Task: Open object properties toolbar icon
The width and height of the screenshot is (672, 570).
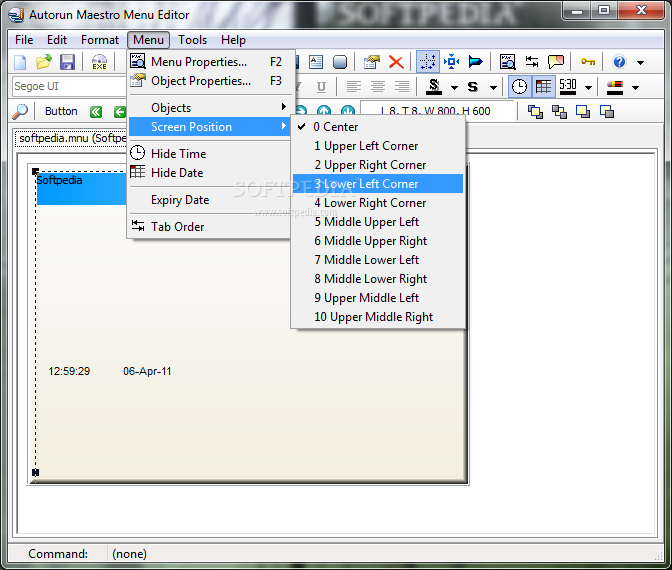Action: click(372, 62)
